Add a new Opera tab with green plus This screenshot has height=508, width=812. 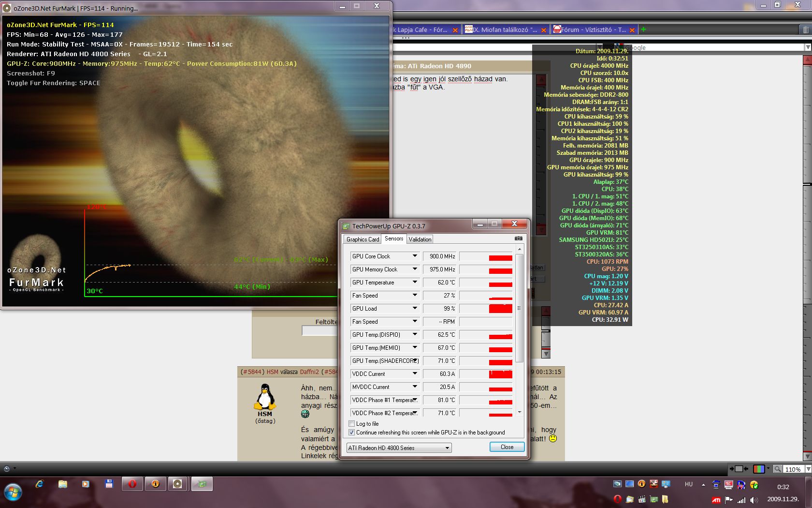(643, 29)
